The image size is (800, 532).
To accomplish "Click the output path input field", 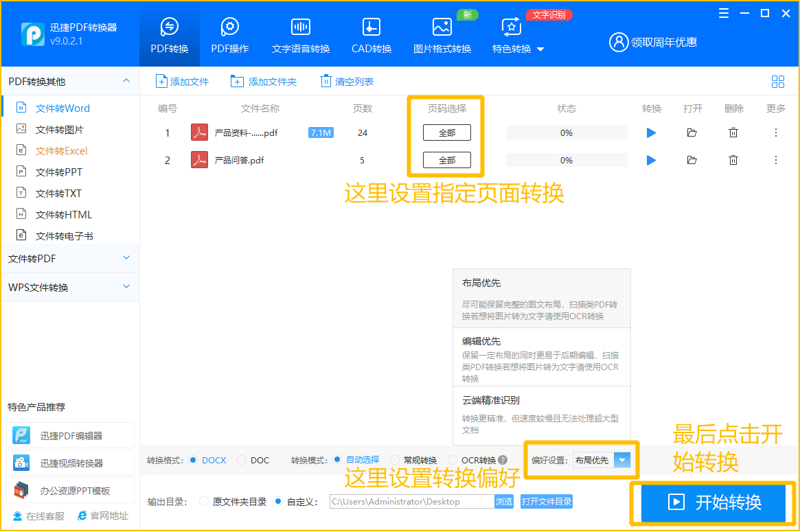I will (412, 501).
